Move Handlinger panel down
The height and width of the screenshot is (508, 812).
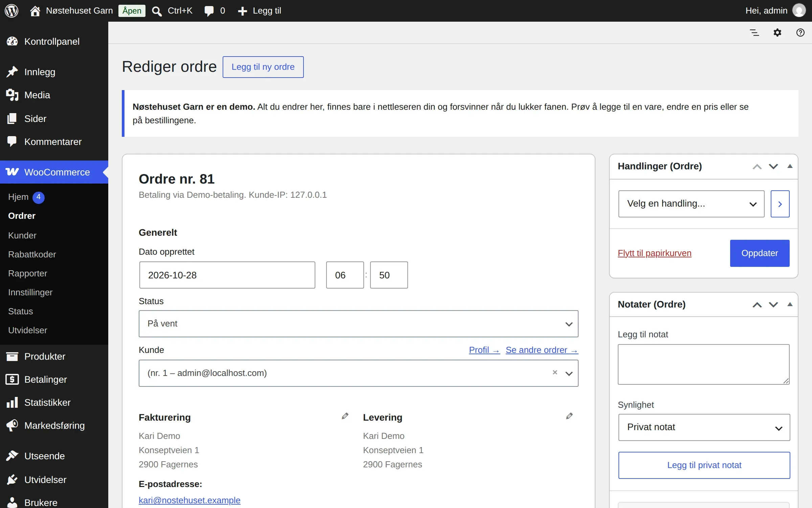tap(773, 167)
